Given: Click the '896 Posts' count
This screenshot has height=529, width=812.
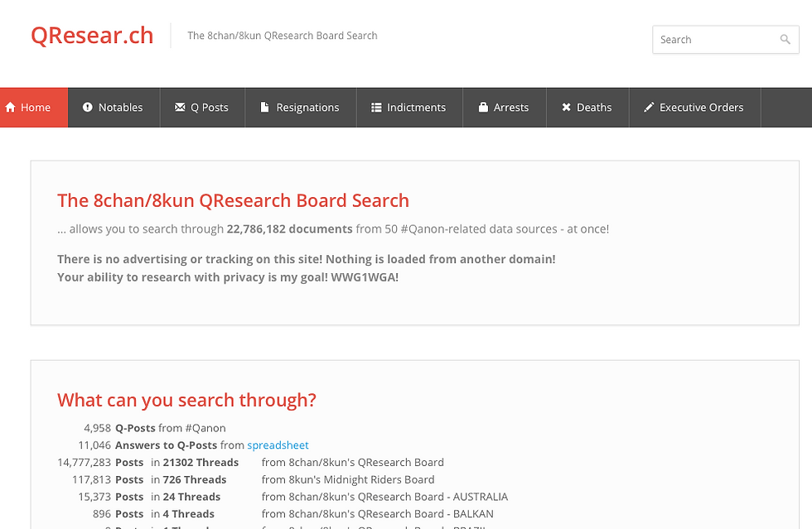Looking at the screenshot, I should [118, 513].
